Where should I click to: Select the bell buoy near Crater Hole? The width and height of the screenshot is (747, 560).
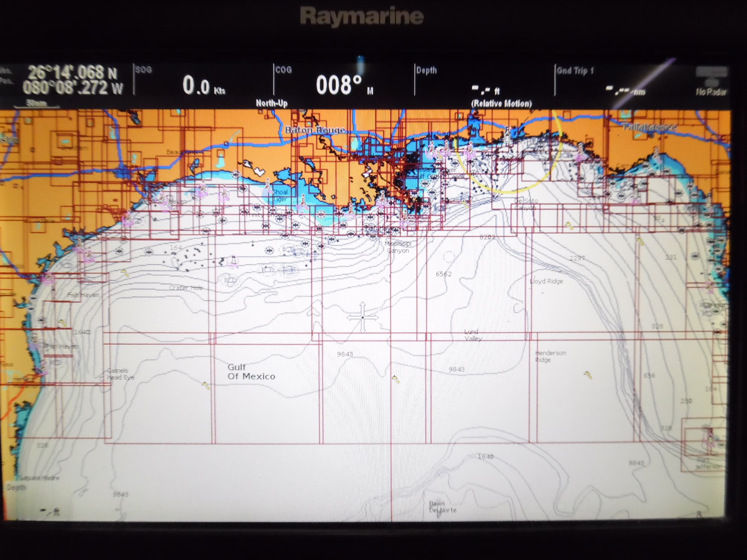pos(233,261)
